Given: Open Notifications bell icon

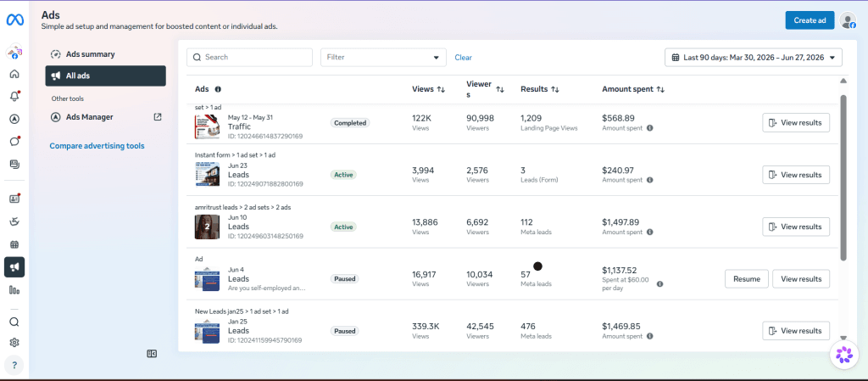Looking at the screenshot, I should (x=14, y=96).
